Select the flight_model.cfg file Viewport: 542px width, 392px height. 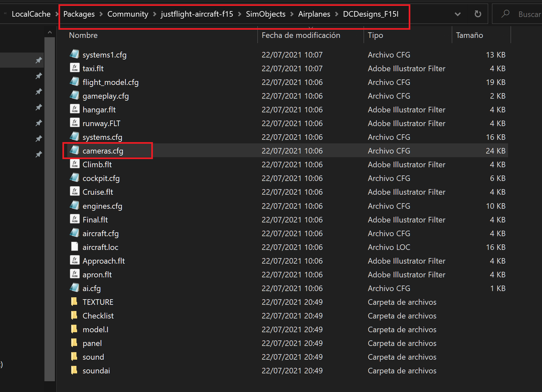pos(110,82)
